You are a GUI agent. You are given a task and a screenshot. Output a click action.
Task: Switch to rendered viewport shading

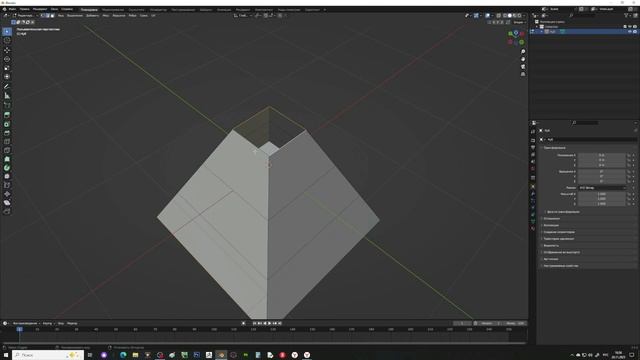point(519,16)
